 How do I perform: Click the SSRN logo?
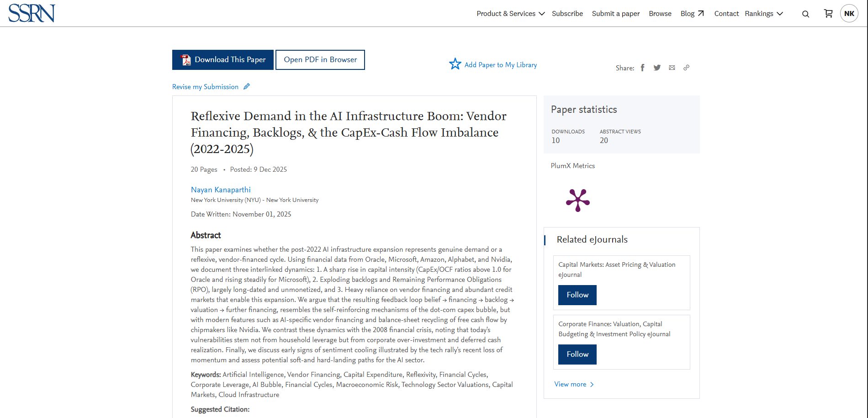(x=32, y=13)
